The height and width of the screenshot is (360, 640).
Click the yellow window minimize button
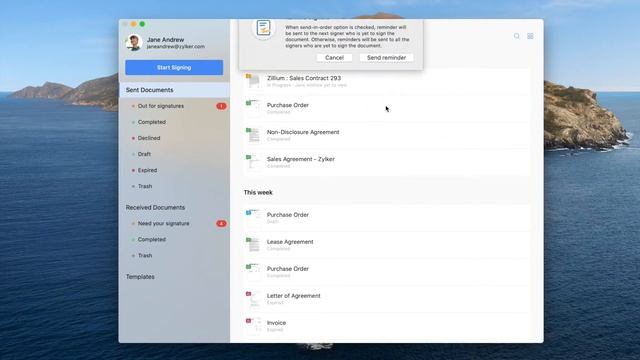pos(133,24)
